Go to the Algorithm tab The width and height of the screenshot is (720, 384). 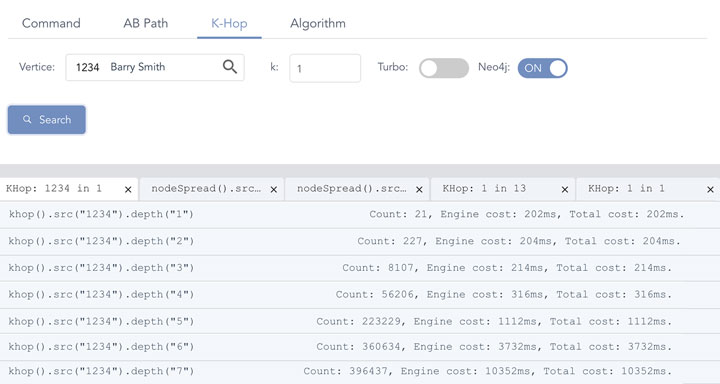[318, 23]
